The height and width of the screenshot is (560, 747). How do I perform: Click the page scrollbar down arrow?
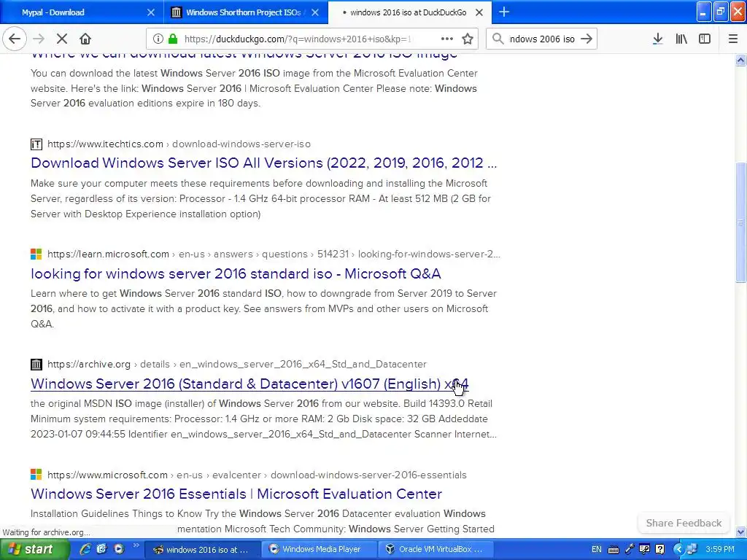click(741, 532)
